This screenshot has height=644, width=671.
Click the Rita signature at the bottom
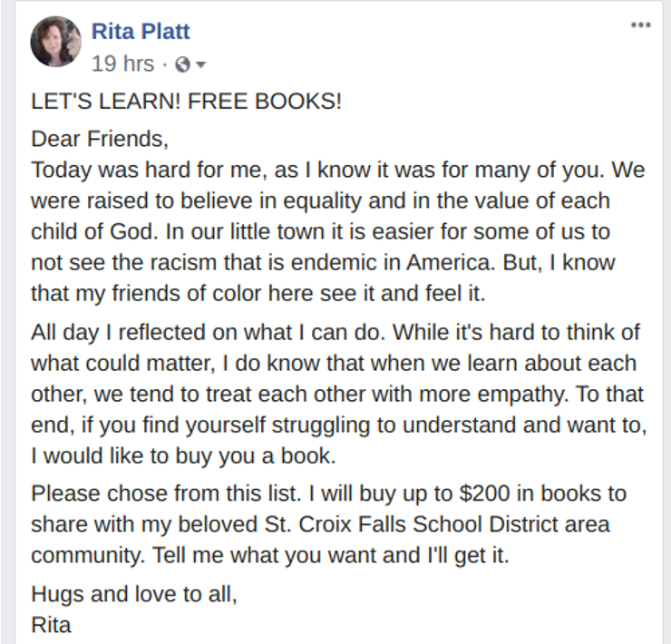(51, 625)
